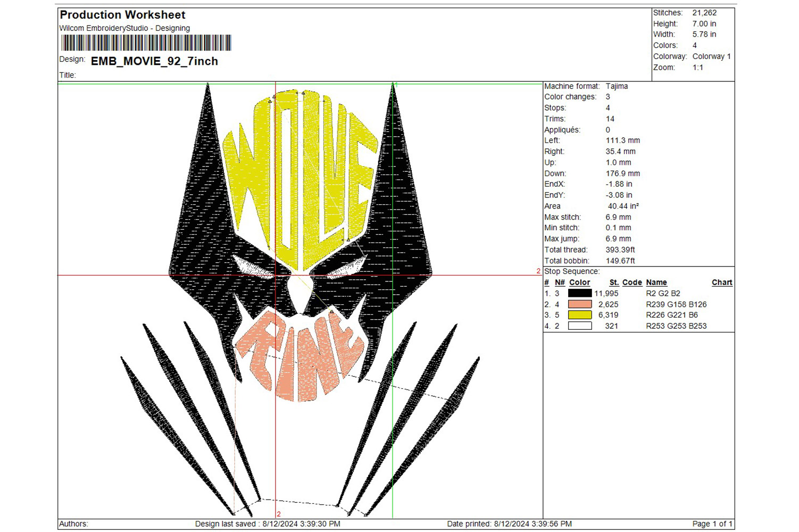Click the Right value '35.4 mm'

[620, 152]
